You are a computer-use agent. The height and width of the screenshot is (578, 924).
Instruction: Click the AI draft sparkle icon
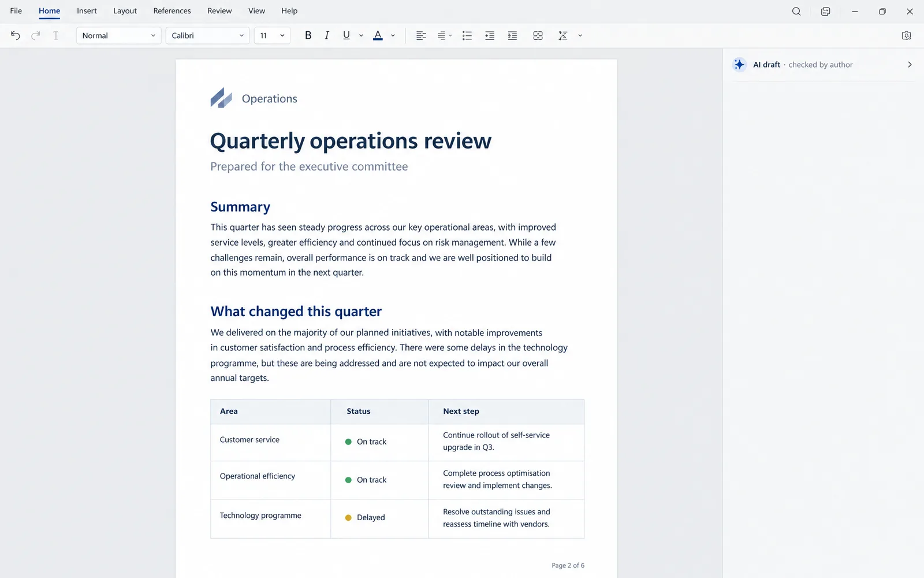point(739,65)
